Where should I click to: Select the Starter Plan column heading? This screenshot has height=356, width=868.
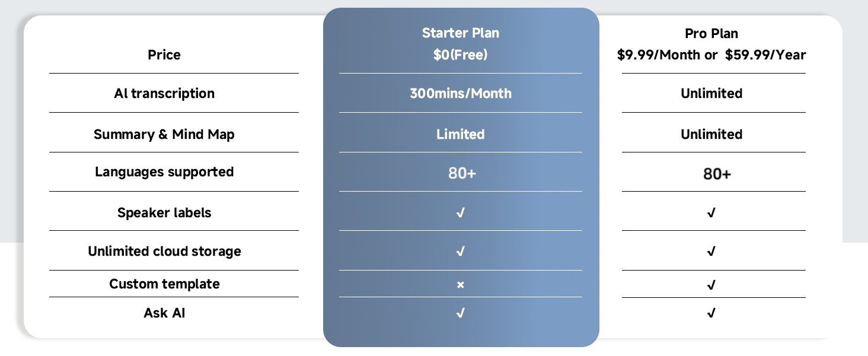[461, 33]
